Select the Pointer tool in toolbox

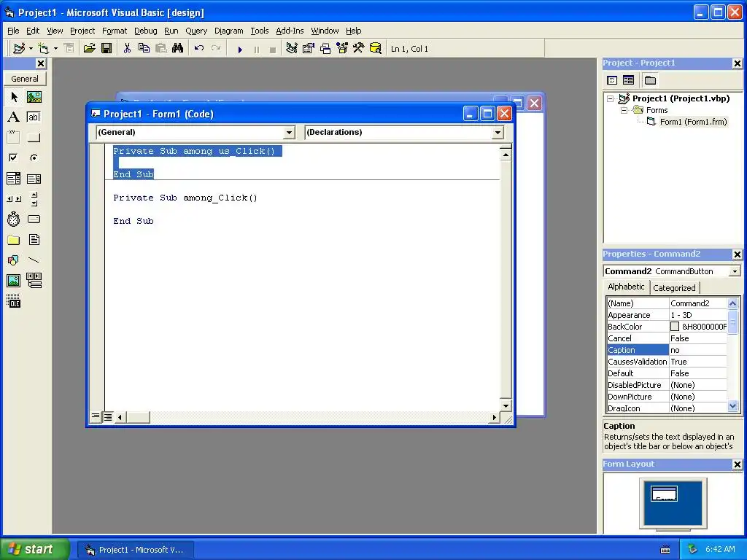[13, 97]
